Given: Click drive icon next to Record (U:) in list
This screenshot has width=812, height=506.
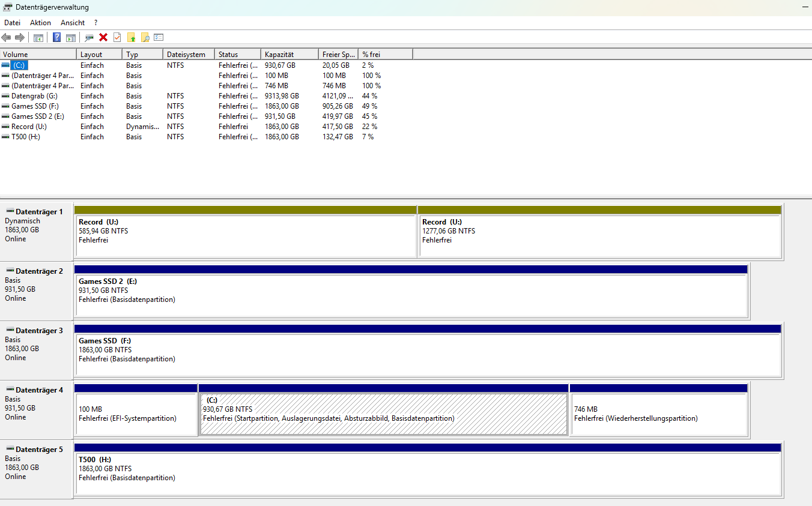Looking at the screenshot, I should 5,127.
